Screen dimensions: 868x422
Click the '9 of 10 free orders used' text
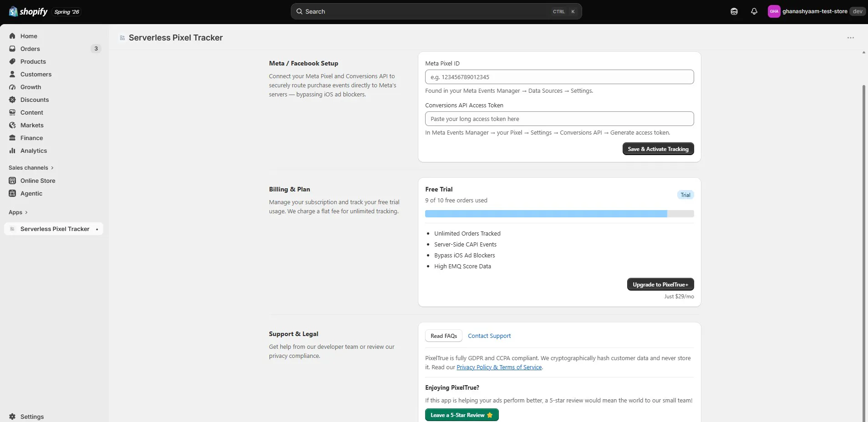click(x=456, y=200)
